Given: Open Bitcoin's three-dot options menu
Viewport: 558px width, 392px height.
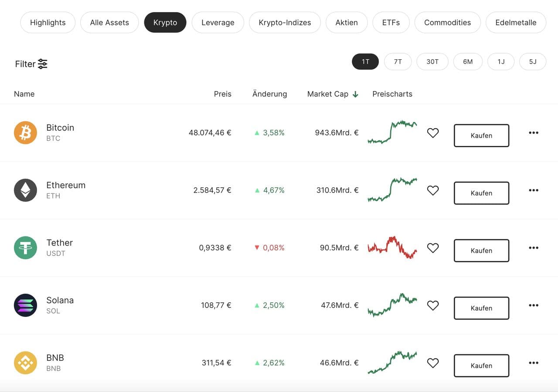Looking at the screenshot, I should 533,133.
